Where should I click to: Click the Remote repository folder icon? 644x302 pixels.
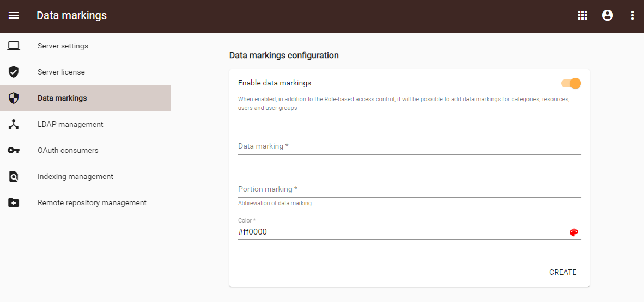(14, 202)
